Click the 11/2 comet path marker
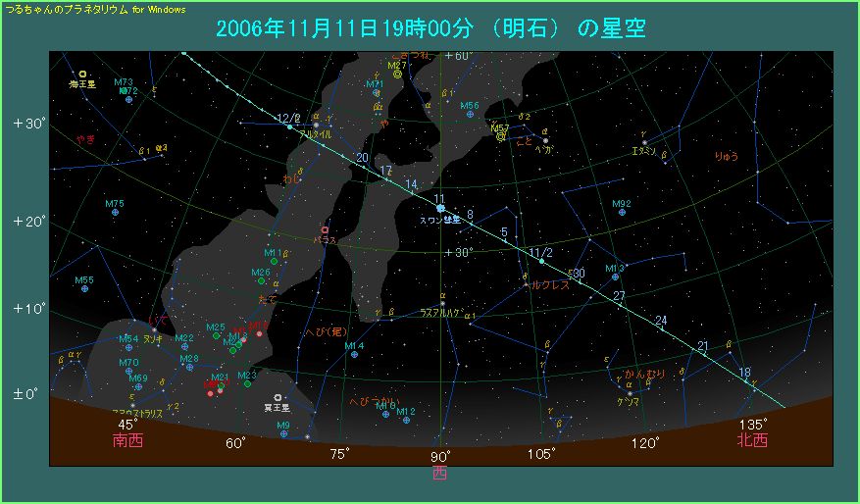Viewport: 860px width, 504px height. coord(541,261)
